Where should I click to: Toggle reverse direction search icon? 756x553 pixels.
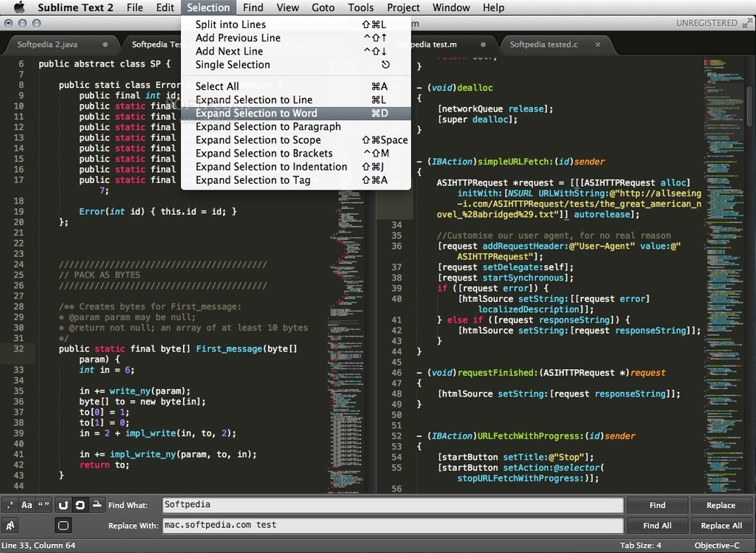tap(63, 505)
